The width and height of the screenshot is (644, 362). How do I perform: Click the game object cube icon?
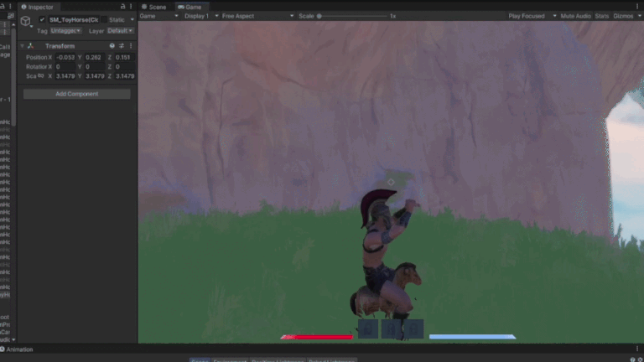pos(25,21)
